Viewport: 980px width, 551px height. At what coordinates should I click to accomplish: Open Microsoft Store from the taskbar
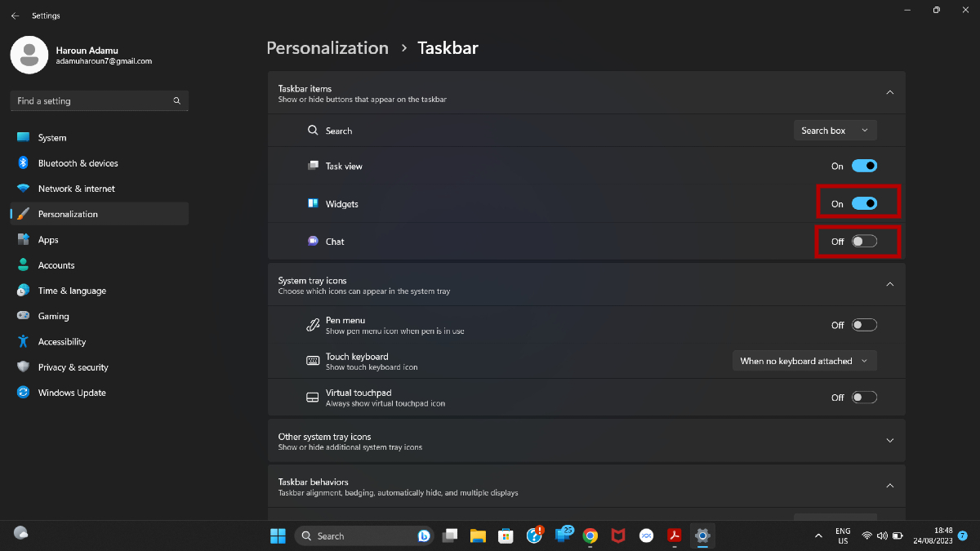(x=506, y=535)
